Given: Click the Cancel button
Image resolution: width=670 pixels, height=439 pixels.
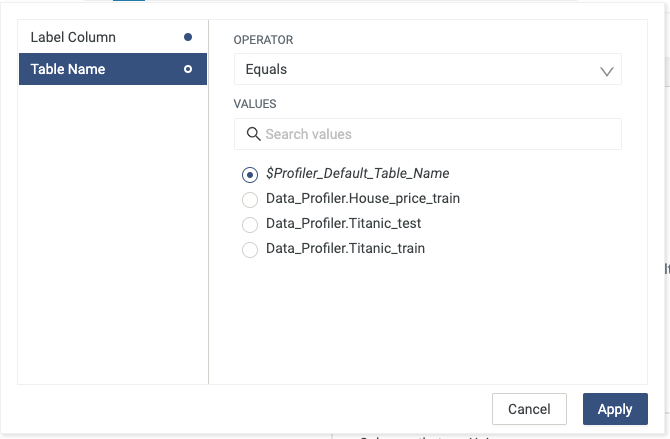Looking at the screenshot, I should click(x=529, y=409).
